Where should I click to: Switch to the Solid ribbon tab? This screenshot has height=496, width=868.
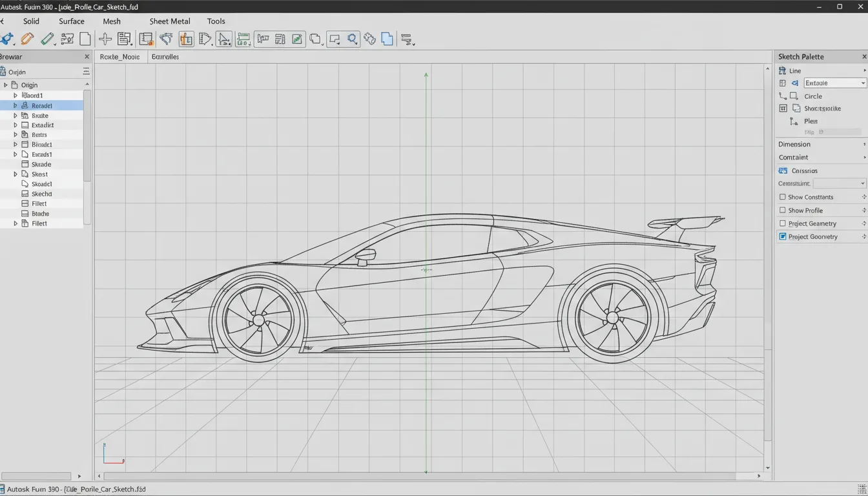31,21
